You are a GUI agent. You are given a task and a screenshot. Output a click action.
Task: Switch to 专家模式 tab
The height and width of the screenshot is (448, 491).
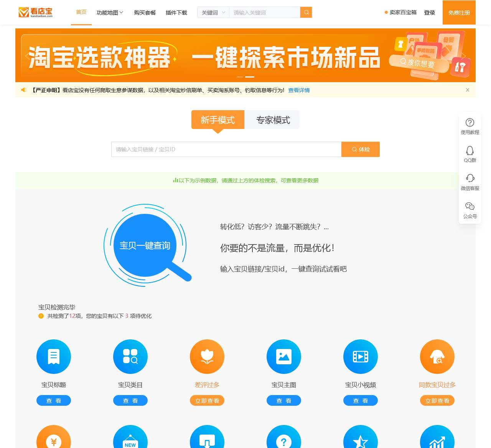(x=273, y=120)
